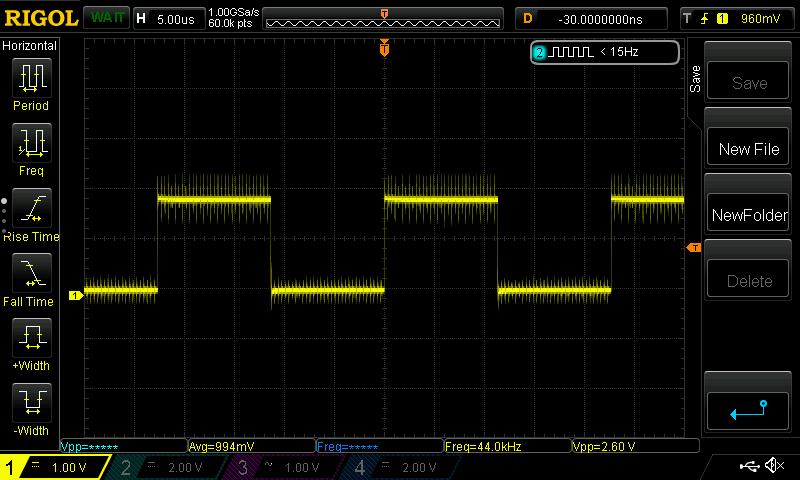
Task: Click the 1.00GSa/s sample rate text
Action: tap(234, 12)
